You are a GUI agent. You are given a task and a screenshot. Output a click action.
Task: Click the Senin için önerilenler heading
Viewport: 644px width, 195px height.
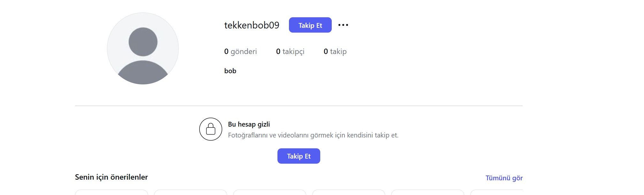pos(111,177)
